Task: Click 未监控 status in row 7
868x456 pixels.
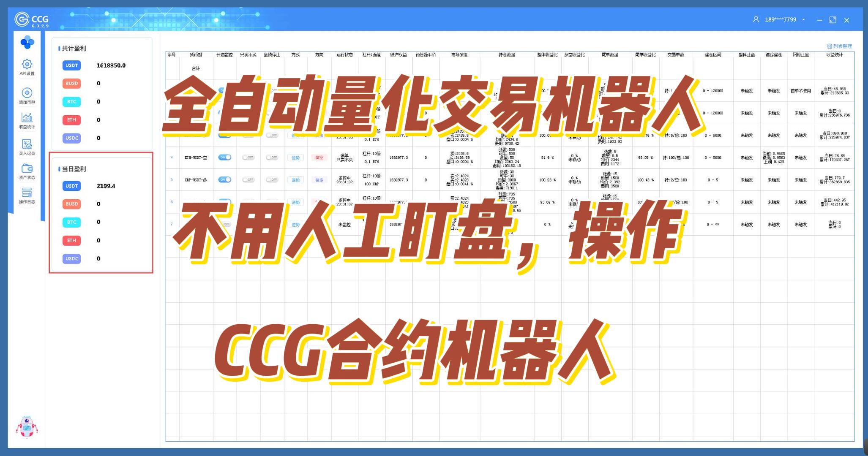Action: tap(344, 225)
